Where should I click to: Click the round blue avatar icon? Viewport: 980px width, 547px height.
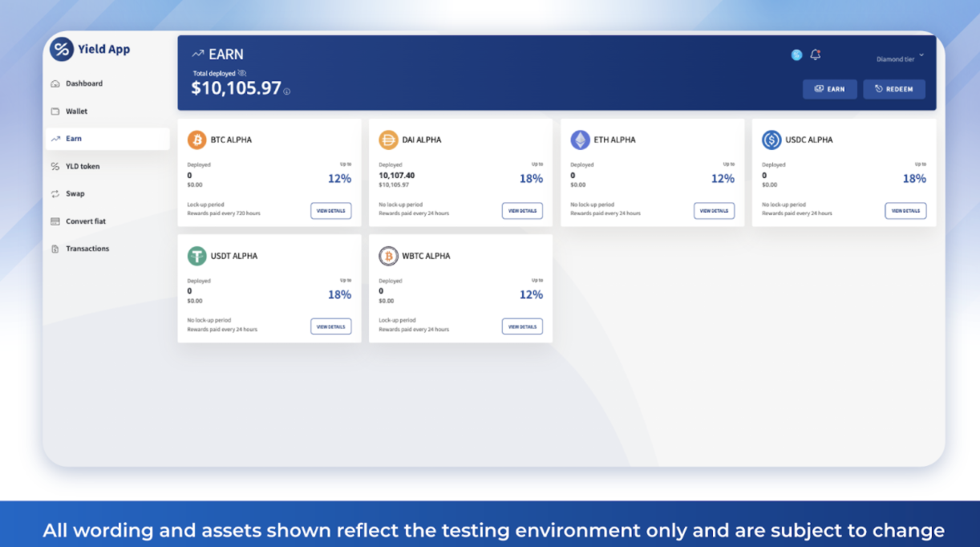coord(796,55)
